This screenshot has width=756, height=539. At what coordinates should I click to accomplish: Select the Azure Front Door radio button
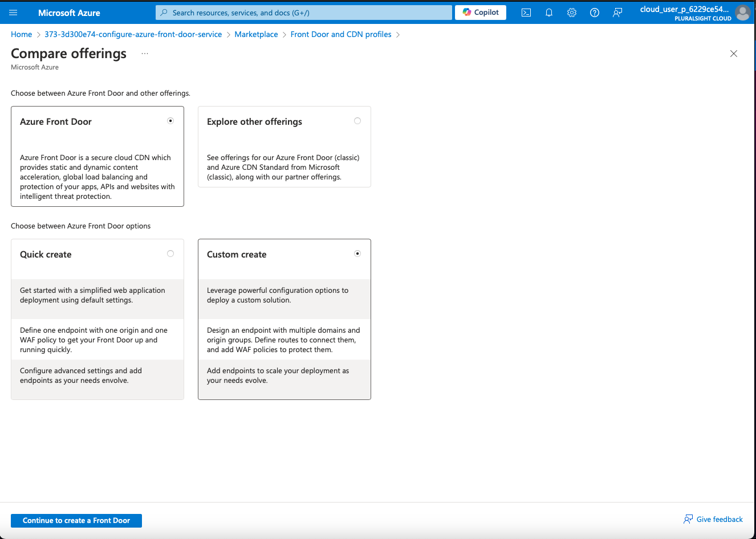click(170, 121)
